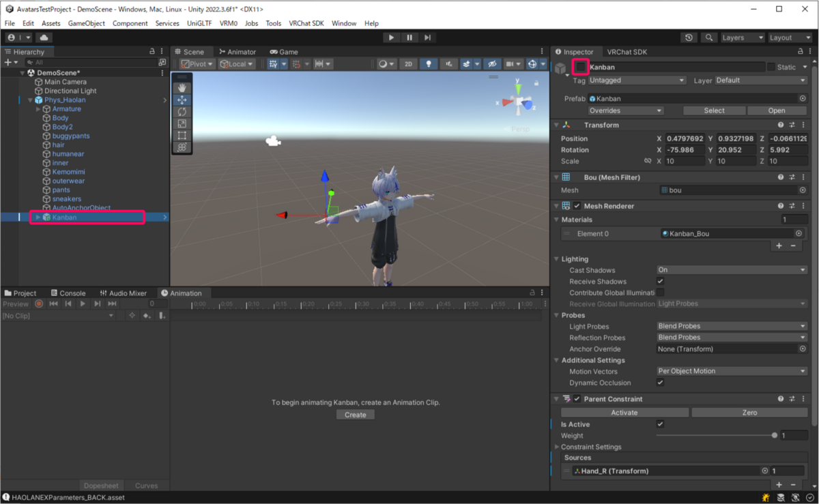
Task: Open Mesh Renderer preset settings icon
Action: click(792, 206)
